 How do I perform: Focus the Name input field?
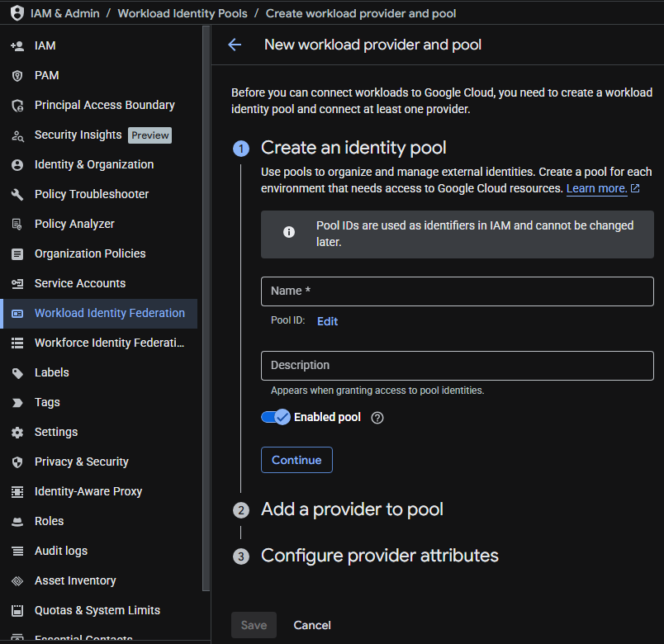point(457,291)
